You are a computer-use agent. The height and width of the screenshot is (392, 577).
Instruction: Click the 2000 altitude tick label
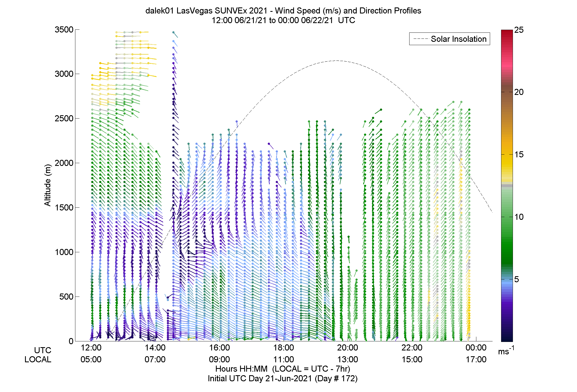(64, 163)
